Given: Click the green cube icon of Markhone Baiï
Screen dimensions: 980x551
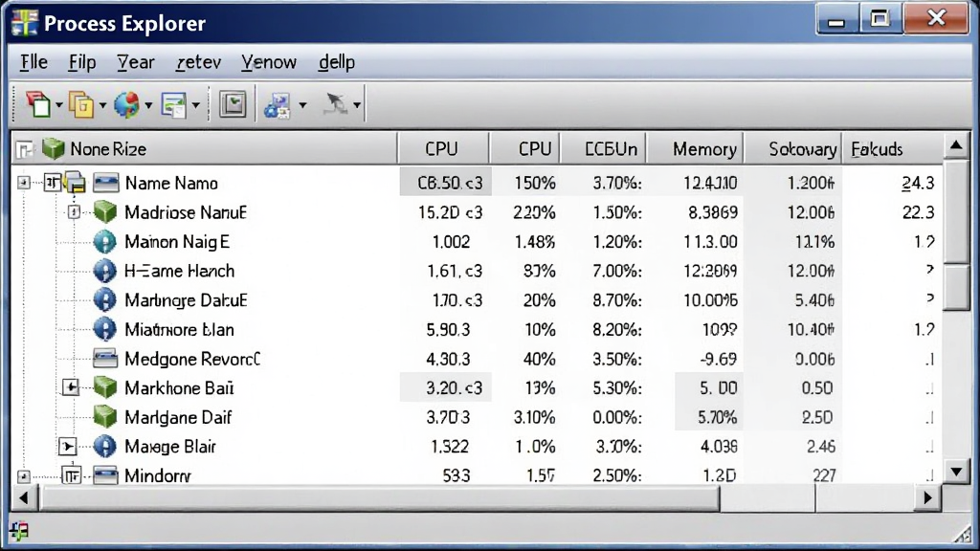Looking at the screenshot, I should tap(105, 388).
